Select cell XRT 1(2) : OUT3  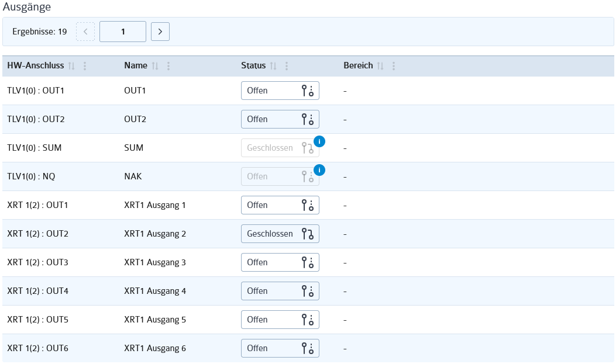37,262
